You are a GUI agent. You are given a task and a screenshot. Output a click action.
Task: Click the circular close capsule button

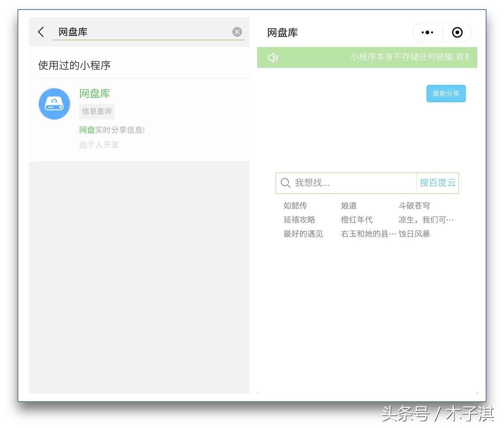click(457, 32)
